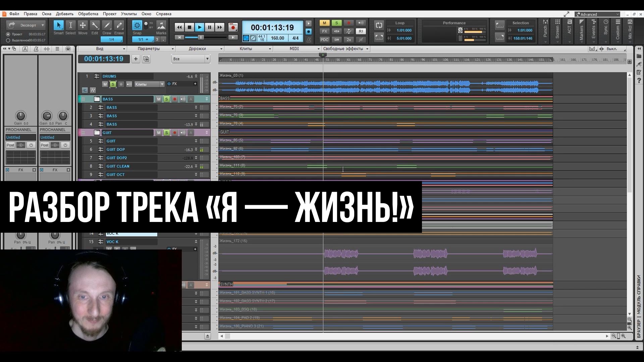
Task: Bypass all effects with the FX button
Action: [x=324, y=31]
